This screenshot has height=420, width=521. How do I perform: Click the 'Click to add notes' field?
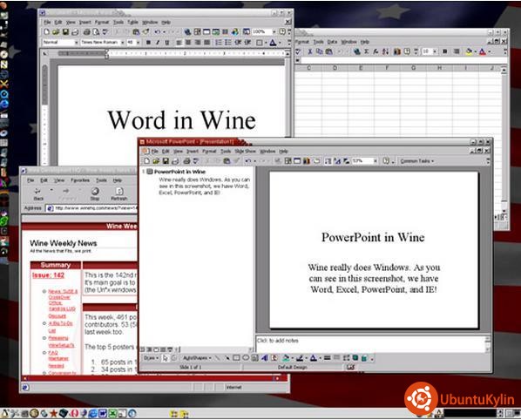[370, 344]
